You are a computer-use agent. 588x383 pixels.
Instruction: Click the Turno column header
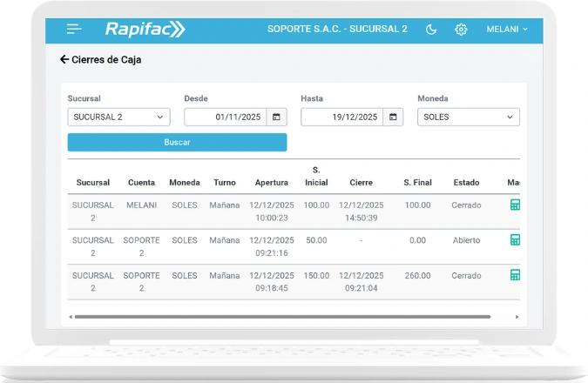225,183
